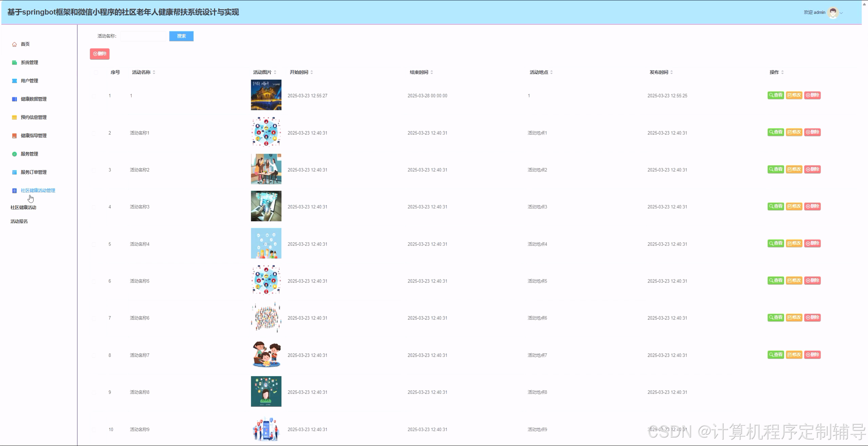This screenshot has width=868, height=446.
Task: Click the green circle 服务管理 icon
Action: [14, 154]
